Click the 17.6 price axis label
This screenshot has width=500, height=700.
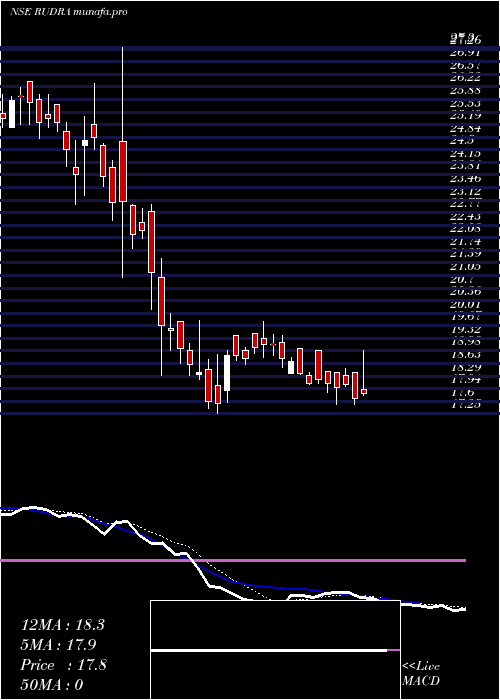coord(462,393)
